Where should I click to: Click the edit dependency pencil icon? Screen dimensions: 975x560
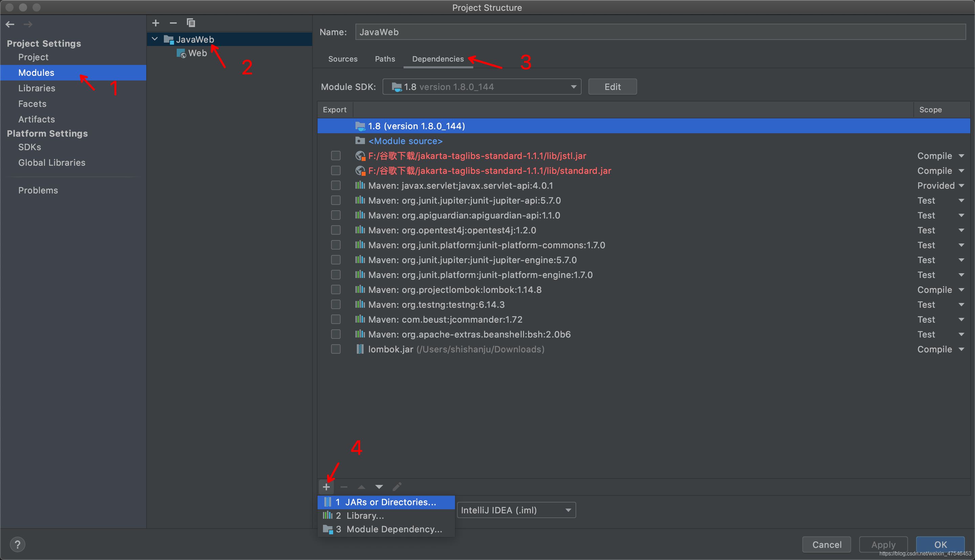tap(397, 486)
